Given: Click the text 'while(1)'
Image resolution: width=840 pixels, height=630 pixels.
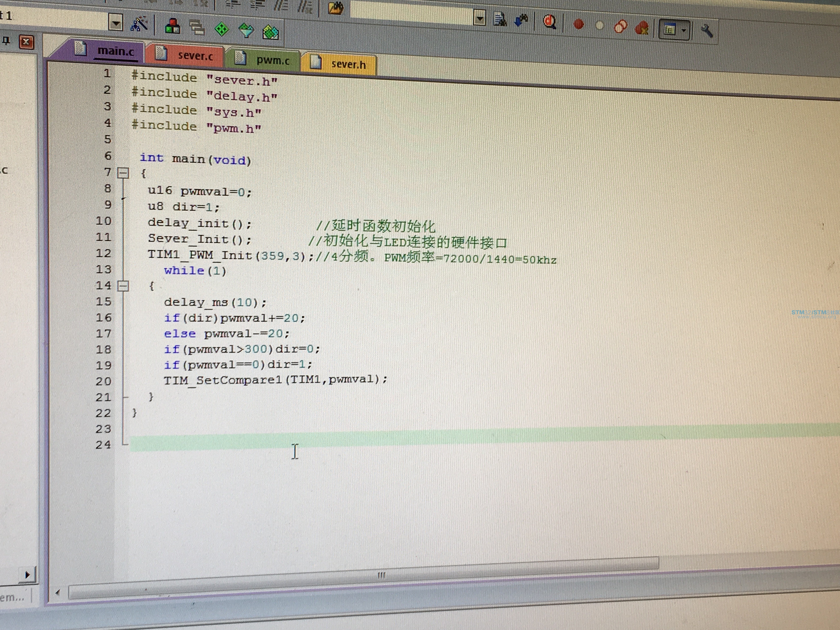Looking at the screenshot, I should pos(195,271).
